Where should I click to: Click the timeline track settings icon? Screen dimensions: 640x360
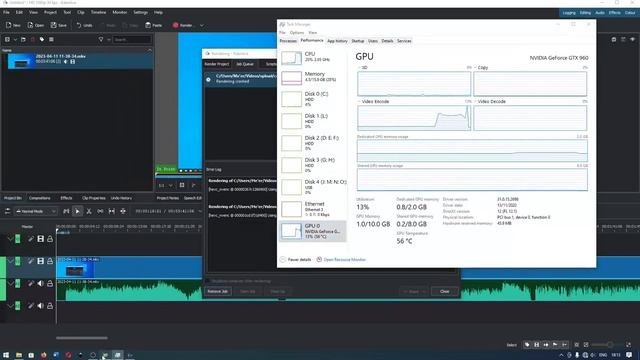tap(7, 211)
